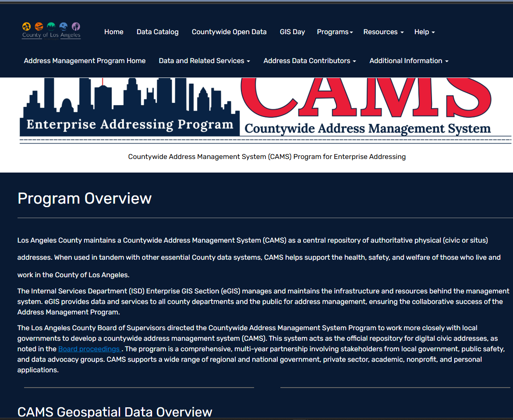Expand Data and Related Services dropdown
Screen dimensions: 513x420
point(204,61)
